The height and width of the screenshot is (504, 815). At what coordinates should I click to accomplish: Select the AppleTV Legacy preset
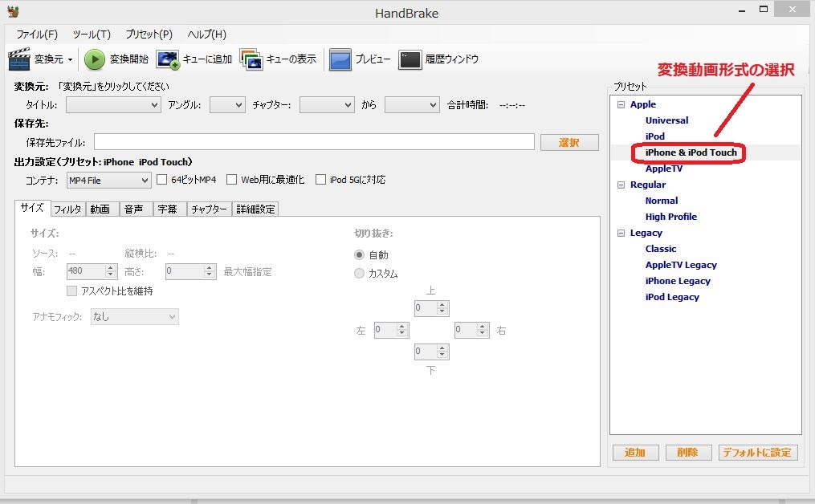pos(681,266)
